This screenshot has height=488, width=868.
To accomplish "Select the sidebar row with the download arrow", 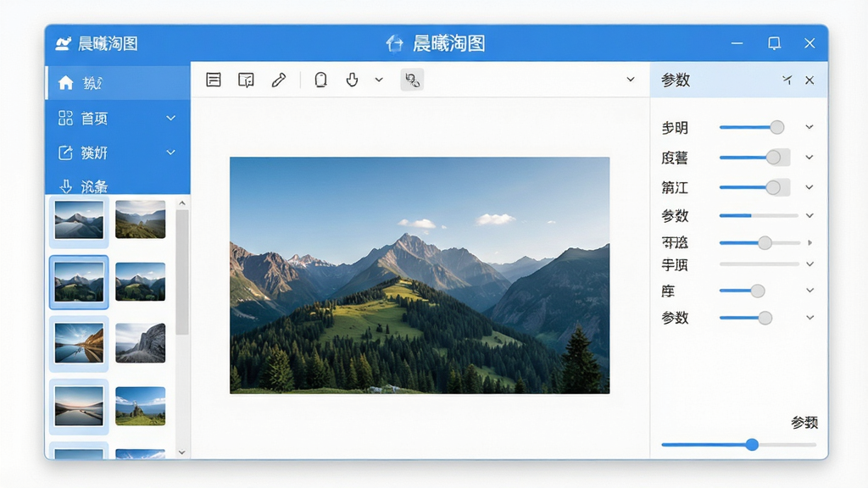I will [118, 186].
